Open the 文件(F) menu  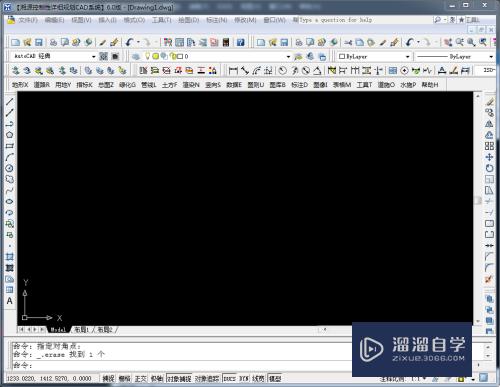(x=28, y=20)
